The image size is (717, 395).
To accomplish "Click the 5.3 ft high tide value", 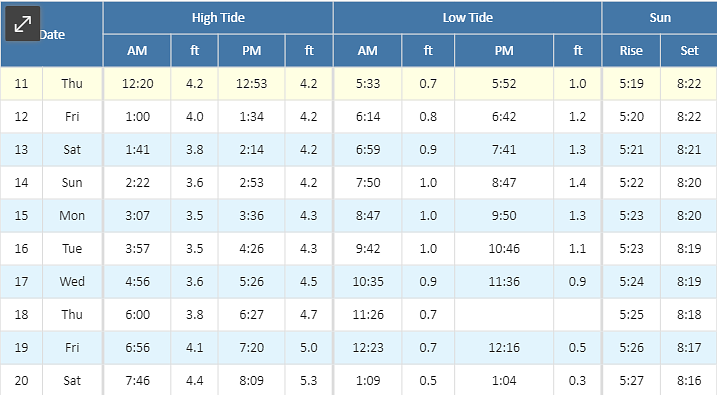I will [309, 380].
